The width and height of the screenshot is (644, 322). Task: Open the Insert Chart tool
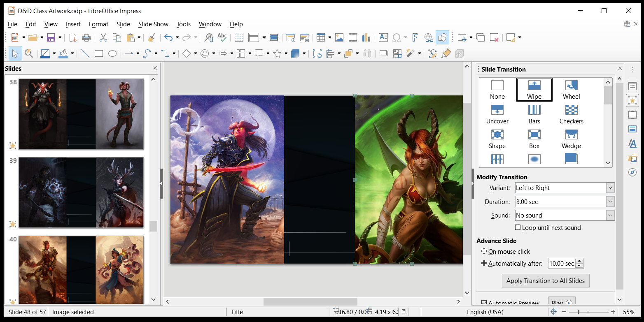(366, 37)
